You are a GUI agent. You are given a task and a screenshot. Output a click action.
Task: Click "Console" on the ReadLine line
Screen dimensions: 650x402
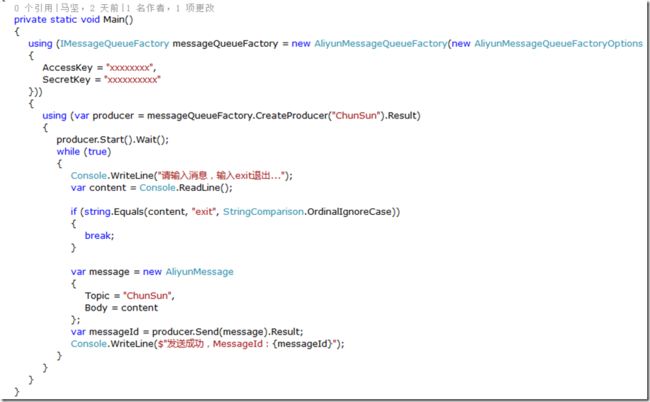[157, 188]
